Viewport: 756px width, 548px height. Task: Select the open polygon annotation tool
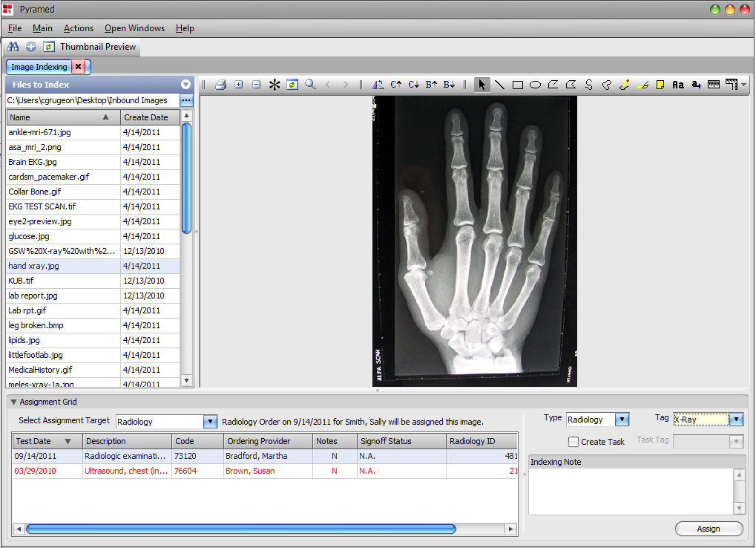point(553,85)
